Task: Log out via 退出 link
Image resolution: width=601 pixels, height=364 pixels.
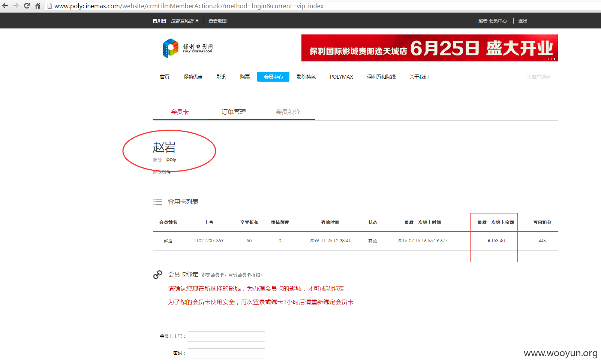Action: click(x=523, y=21)
